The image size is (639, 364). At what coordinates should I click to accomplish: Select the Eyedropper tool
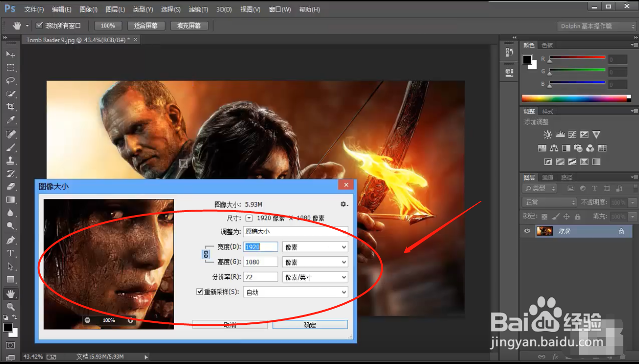(x=10, y=120)
